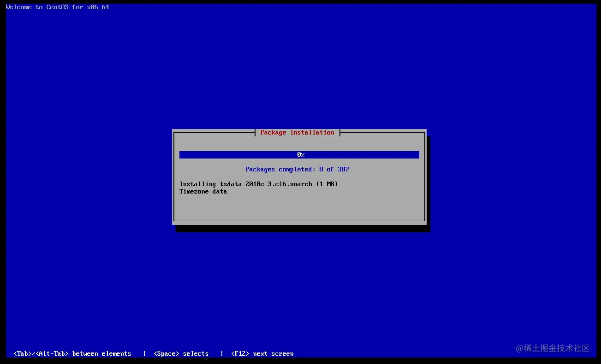Click the "Installing tzdata-2018e-3.el6.noarch (1 MB)" line

tap(259, 184)
